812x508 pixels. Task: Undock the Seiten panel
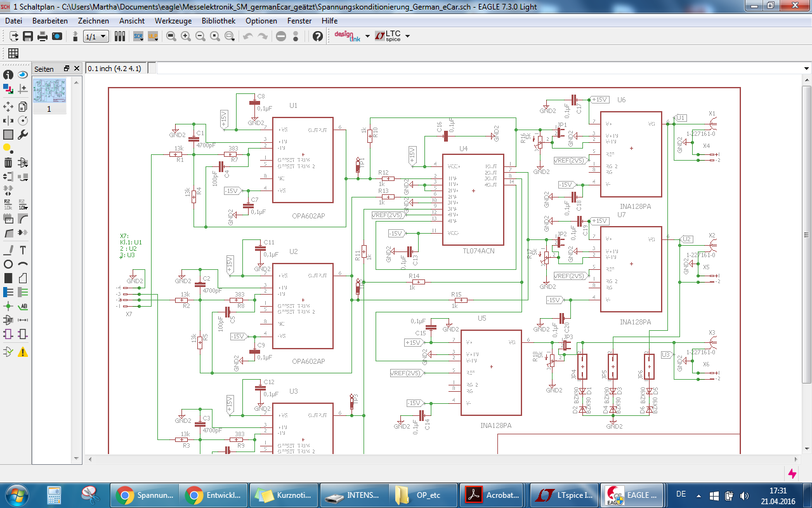tap(67, 68)
